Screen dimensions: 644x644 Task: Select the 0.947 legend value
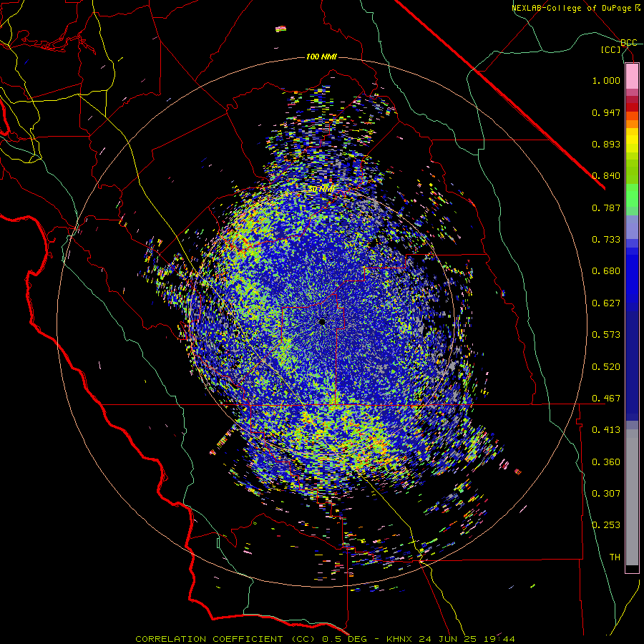click(x=606, y=112)
